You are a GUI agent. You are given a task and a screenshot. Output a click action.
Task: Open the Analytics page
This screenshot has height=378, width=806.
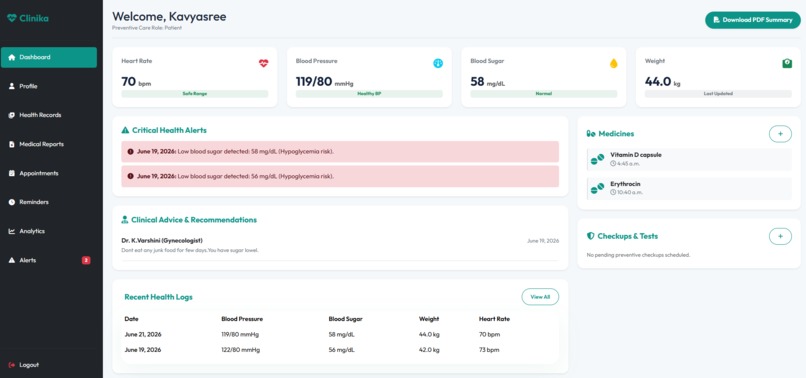[x=49, y=231]
